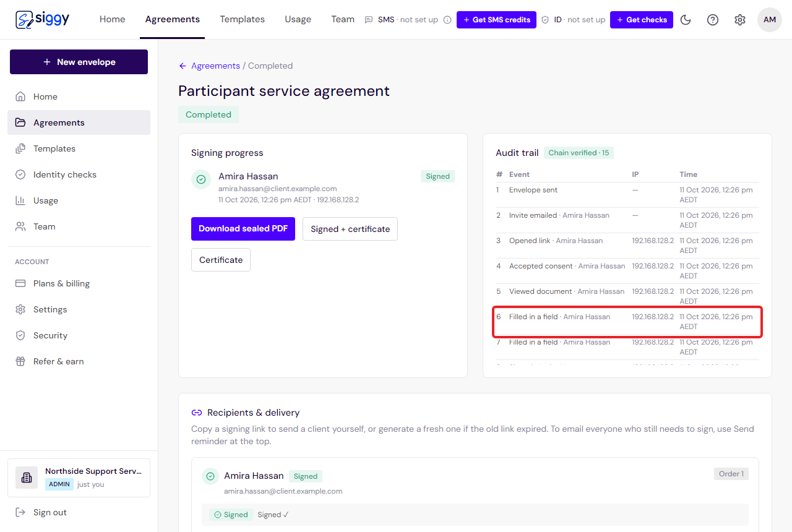Open Templates in the sidebar
This screenshot has width=792, height=532.
pos(79,148)
